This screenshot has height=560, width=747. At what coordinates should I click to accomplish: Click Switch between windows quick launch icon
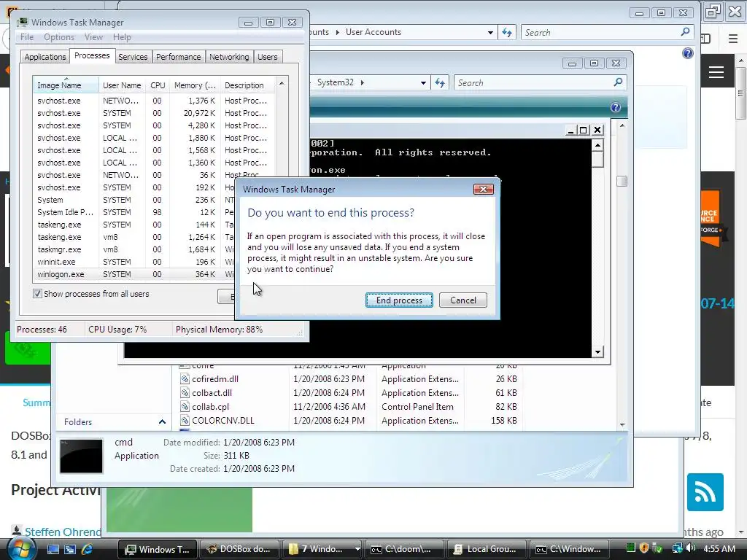click(x=70, y=550)
